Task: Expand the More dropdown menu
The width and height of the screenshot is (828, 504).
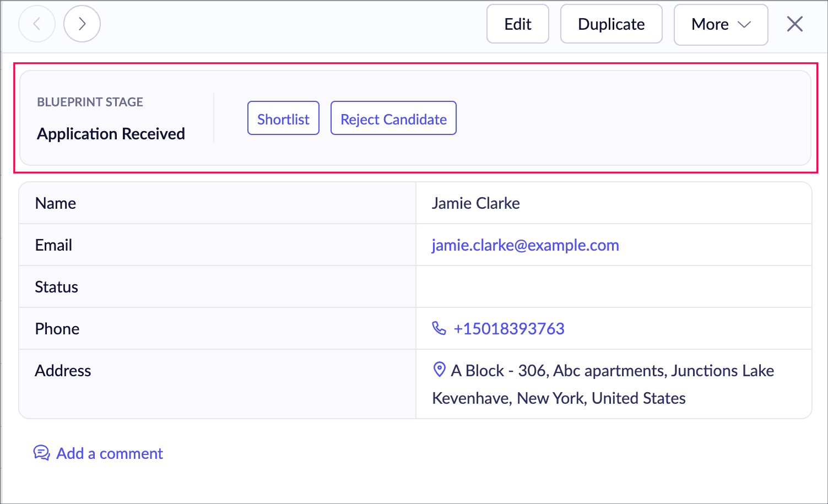Action: point(721,24)
